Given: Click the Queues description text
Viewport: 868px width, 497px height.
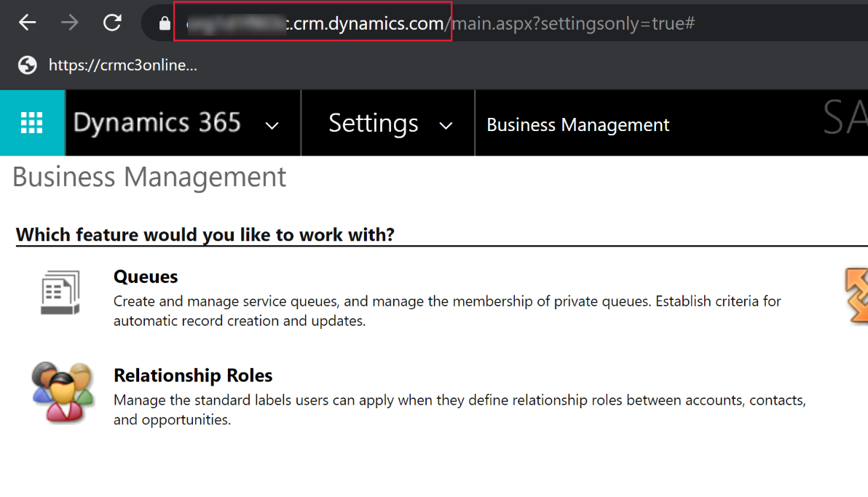Looking at the screenshot, I should (x=446, y=311).
